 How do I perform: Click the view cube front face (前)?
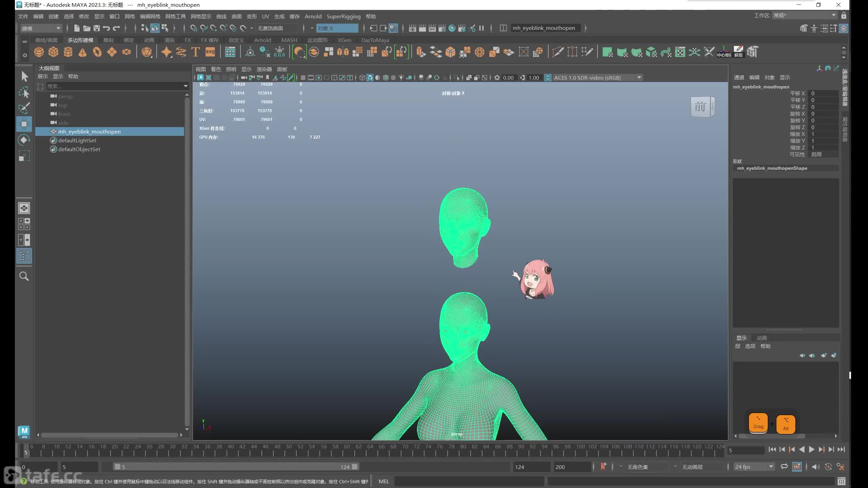(700, 107)
